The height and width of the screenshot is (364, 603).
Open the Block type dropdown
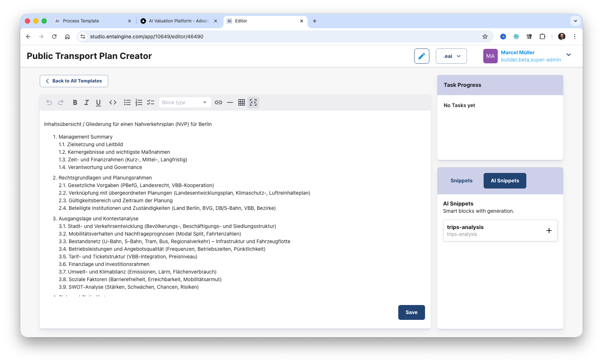(184, 102)
